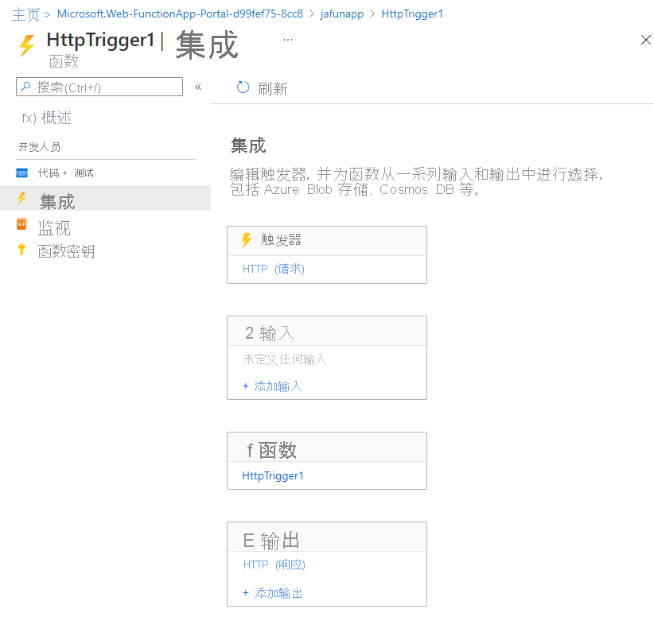Click the refresh circular arrow icon

[x=243, y=87]
